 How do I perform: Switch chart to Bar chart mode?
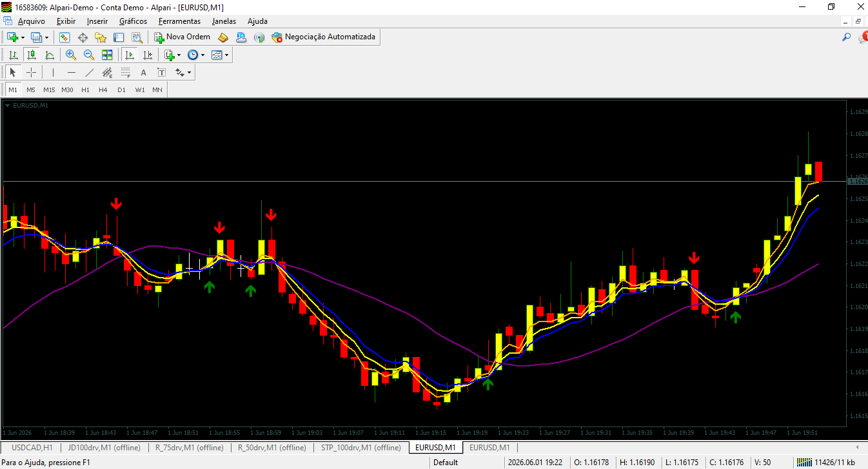[13, 55]
